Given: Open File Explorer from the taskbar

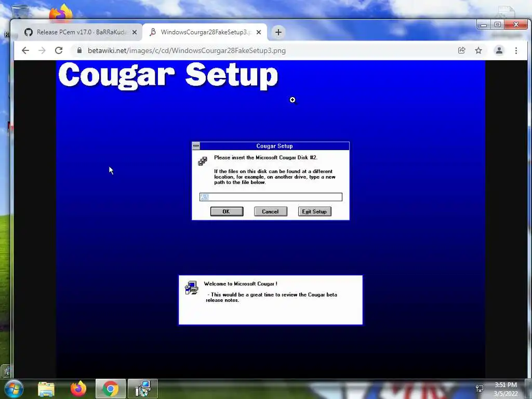Looking at the screenshot, I should coord(46,389).
